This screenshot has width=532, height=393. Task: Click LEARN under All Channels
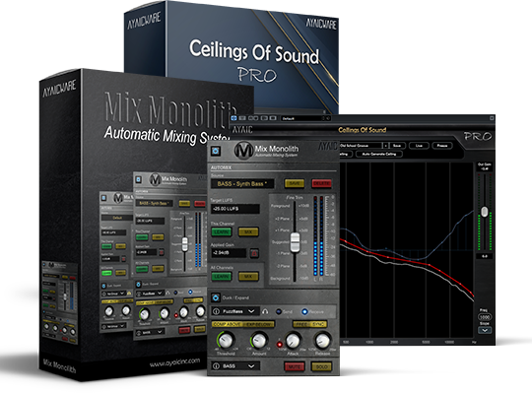pyautogui.click(x=222, y=277)
